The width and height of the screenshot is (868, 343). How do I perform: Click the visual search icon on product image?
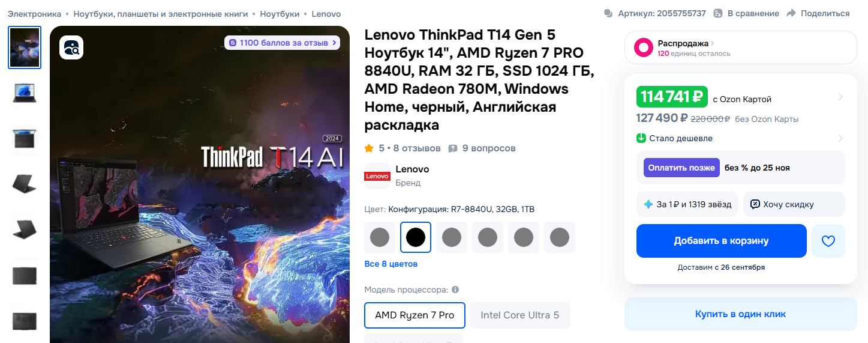tap(71, 47)
